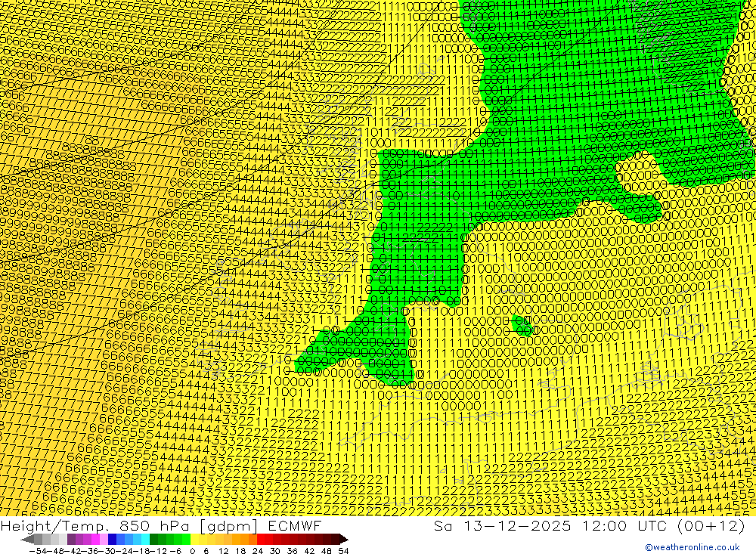Click the 'Sa 13-12-2025 12:00 UTC (00+12)' date label
The image size is (756, 554).
pos(589,525)
